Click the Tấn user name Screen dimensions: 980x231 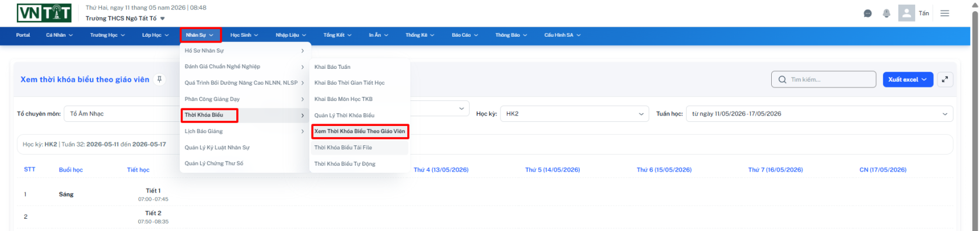pos(924,13)
